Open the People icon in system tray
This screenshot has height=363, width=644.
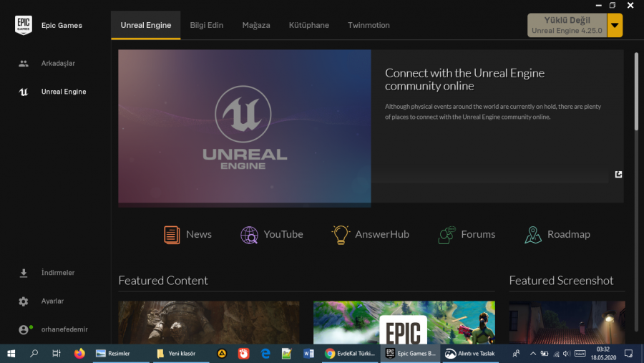click(x=516, y=354)
